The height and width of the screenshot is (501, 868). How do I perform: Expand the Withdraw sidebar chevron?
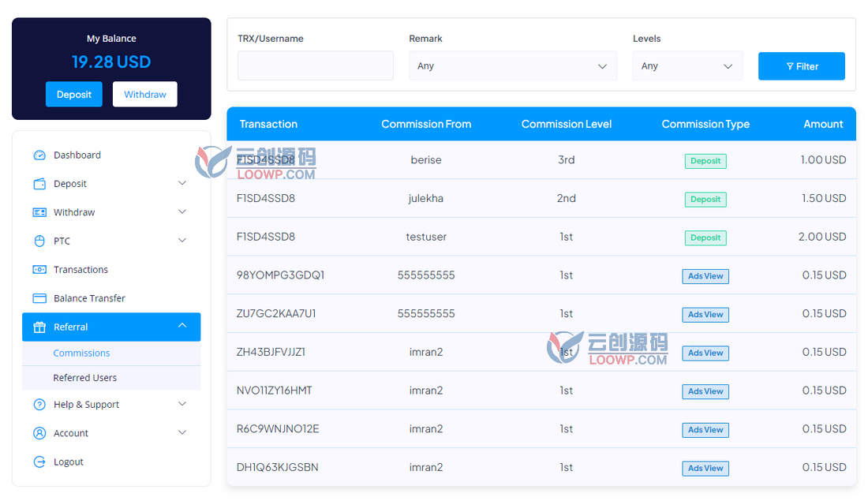182,212
